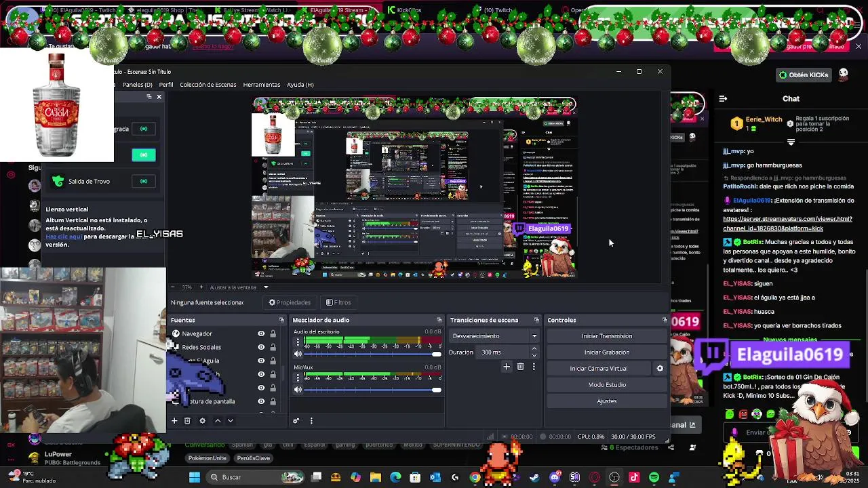Image resolution: width=868 pixels, height=488 pixels.
Task: Unlock the Captura de pantalla source
Action: click(273, 401)
